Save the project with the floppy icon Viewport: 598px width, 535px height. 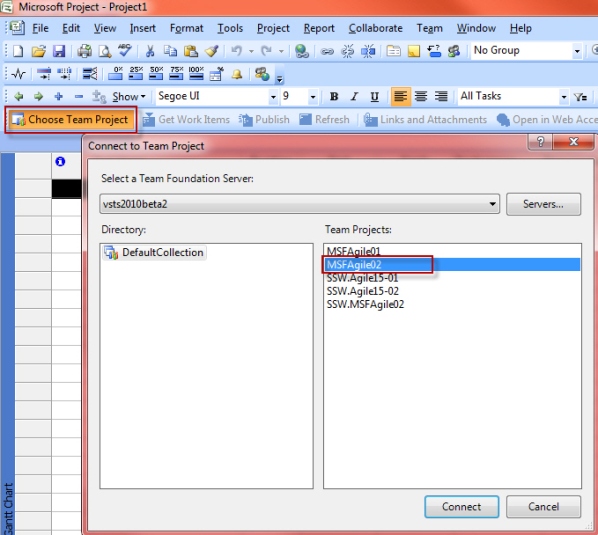click(59, 51)
